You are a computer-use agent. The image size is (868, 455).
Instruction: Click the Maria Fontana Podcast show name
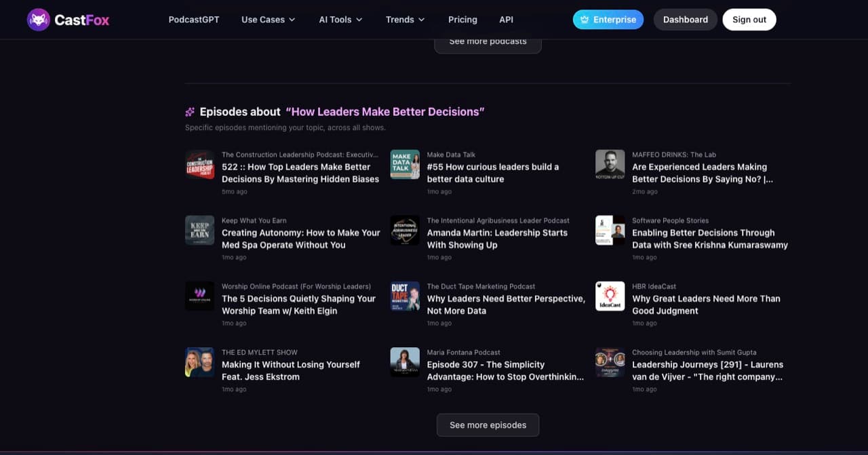pyautogui.click(x=464, y=352)
